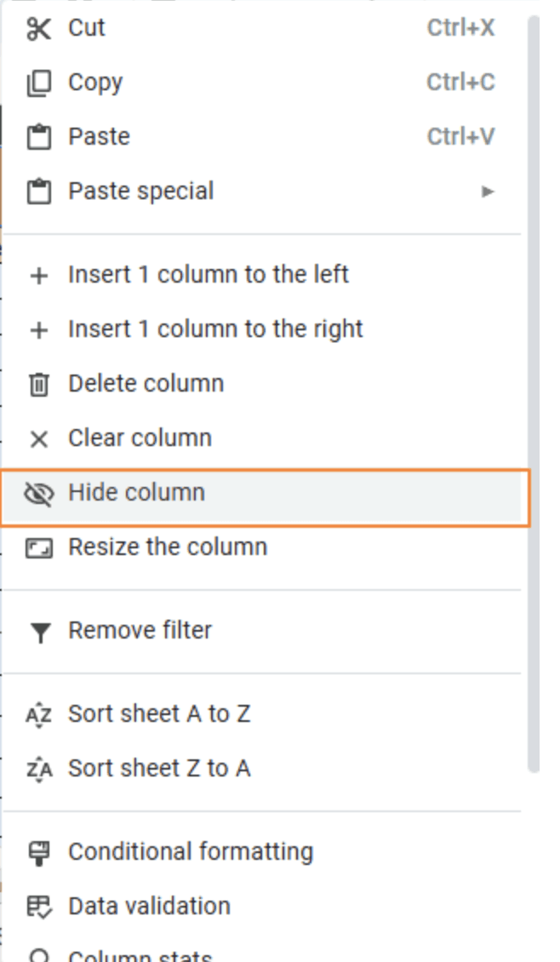560x962 pixels.
Task: Expand the Paste special submenu arrow
Action: click(488, 192)
